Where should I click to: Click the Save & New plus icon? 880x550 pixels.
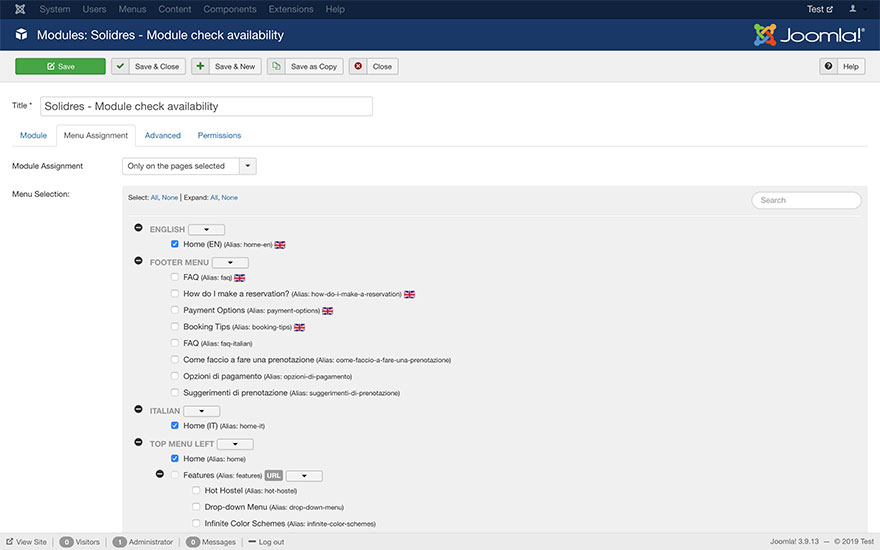click(x=200, y=66)
